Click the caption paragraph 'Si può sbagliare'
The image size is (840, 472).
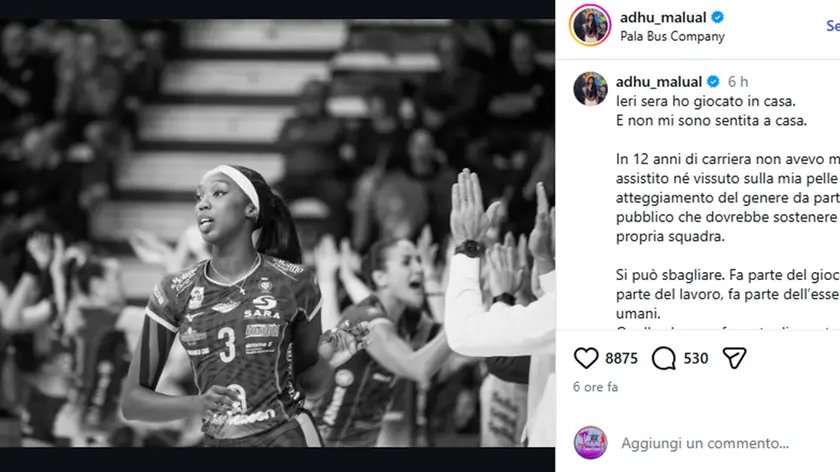[728, 294]
